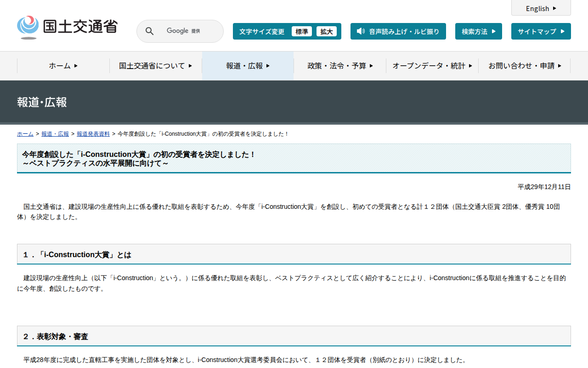Open the オープンデータ・統計 menu item
Screen dimensions: 588x368
432,66
